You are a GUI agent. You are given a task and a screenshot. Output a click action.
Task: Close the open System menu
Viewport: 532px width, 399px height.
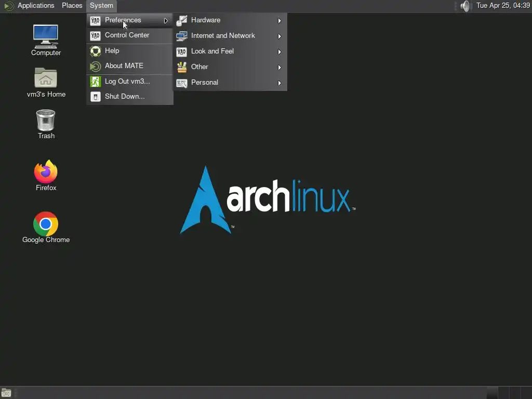(x=101, y=5)
